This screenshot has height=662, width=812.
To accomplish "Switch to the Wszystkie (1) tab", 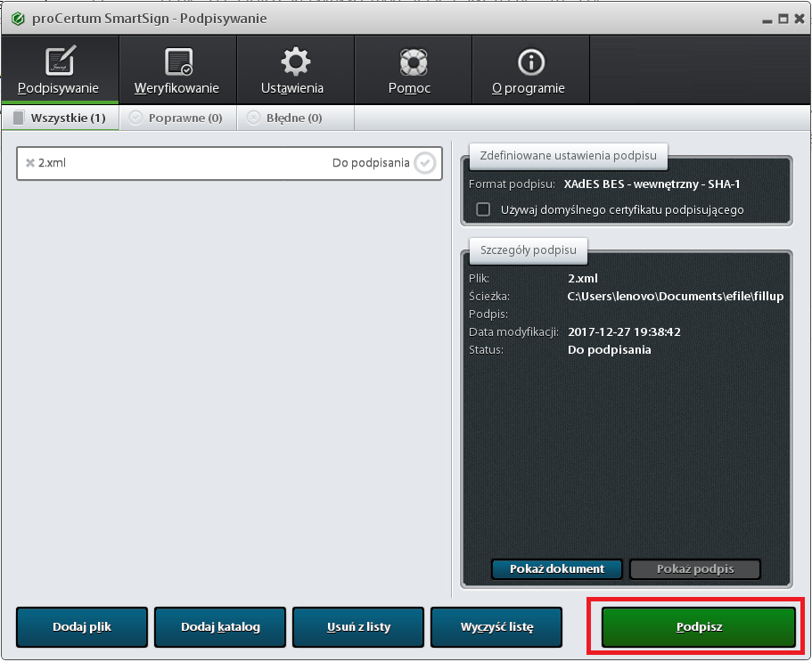I will (60, 118).
